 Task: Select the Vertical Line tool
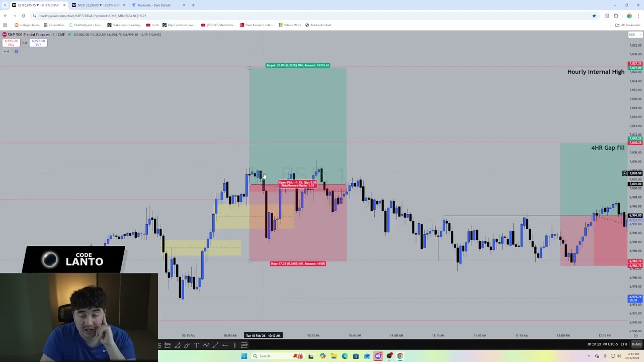[234, 345]
